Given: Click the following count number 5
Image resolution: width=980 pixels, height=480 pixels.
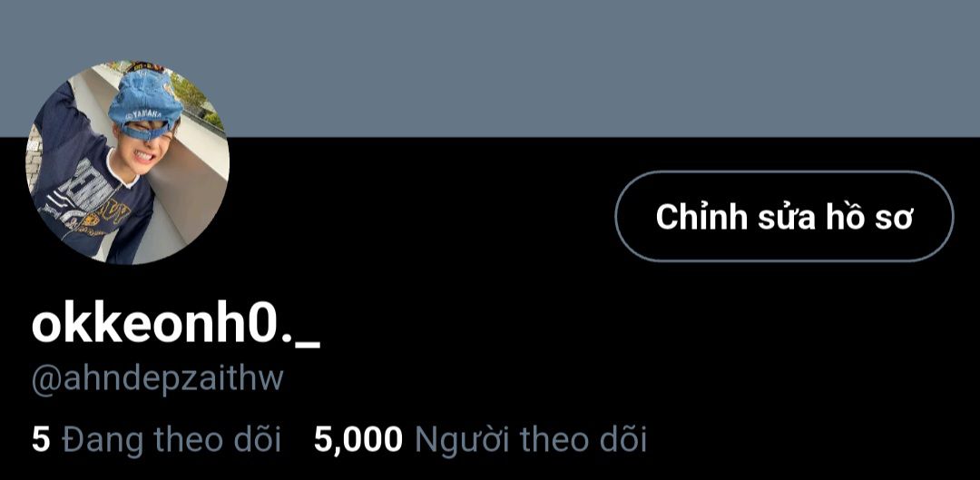Looking at the screenshot, I should point(41,439).
